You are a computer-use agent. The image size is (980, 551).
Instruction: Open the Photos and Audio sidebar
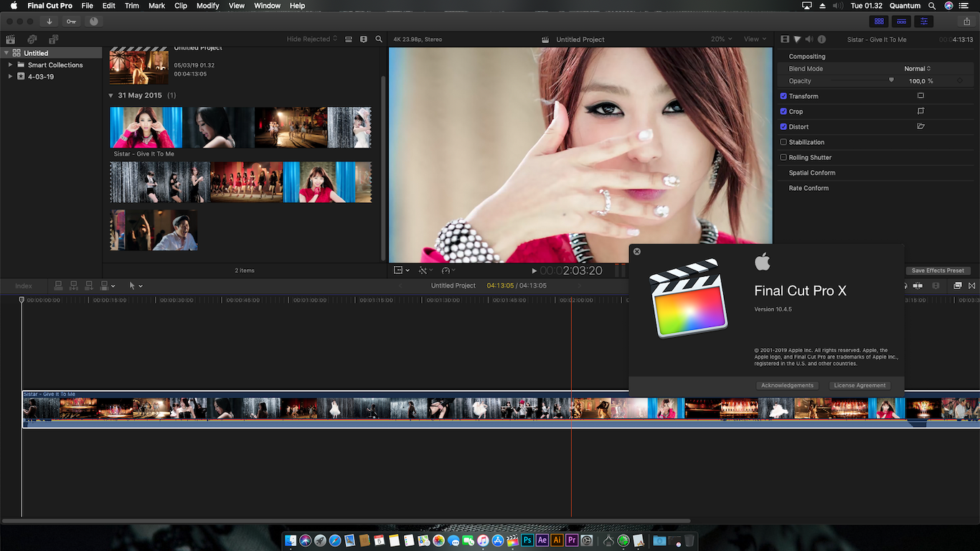tap(32, 39)
